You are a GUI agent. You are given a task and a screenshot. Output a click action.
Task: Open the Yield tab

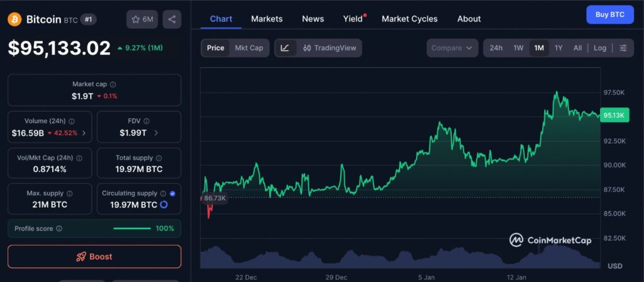[353, 19]
